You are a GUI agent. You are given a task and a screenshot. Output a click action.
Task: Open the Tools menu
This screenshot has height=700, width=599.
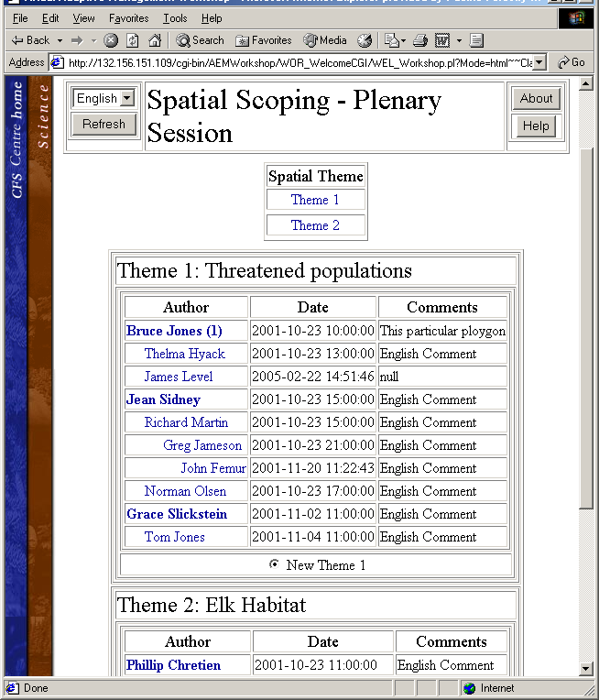coord(175,18)
